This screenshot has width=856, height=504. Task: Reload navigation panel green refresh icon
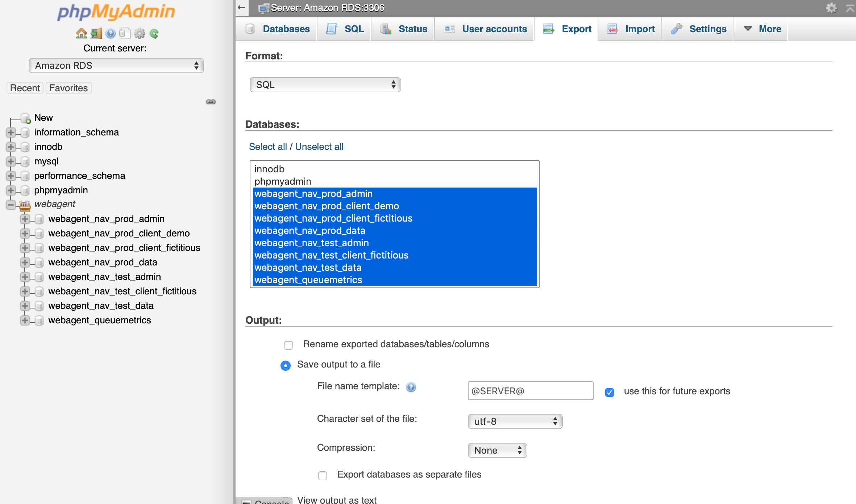154,34
